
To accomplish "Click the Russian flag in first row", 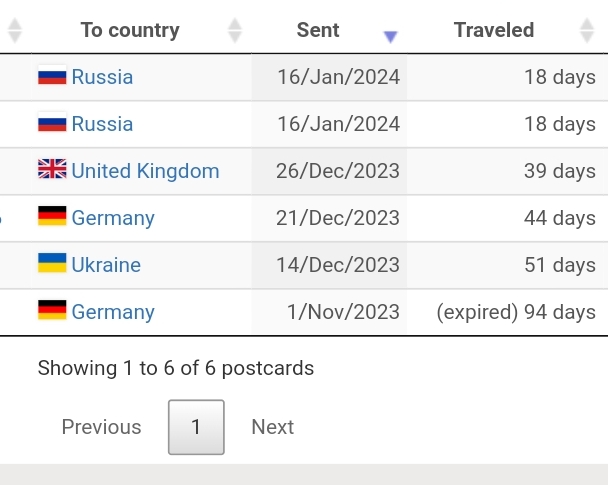I will tap(52, 75).
